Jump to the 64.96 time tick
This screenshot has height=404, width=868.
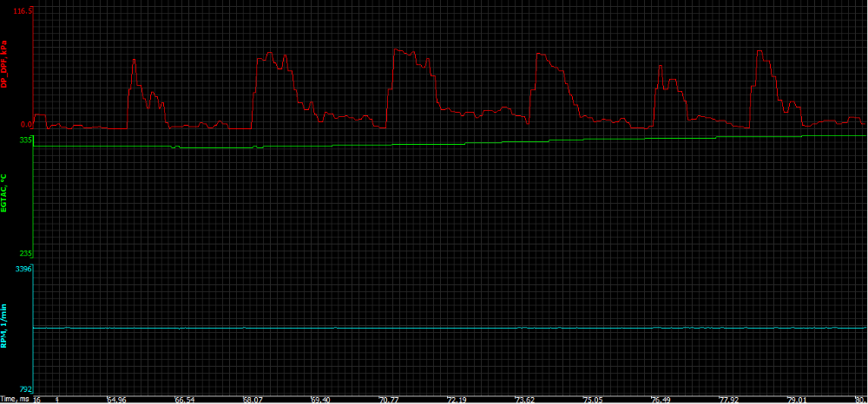click(116, 400)
